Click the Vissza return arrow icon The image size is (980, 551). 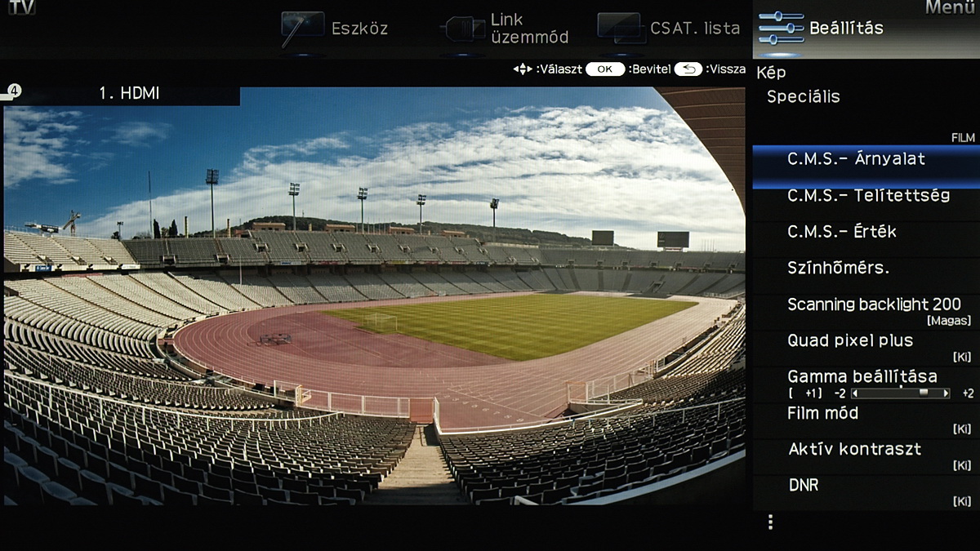688,69
